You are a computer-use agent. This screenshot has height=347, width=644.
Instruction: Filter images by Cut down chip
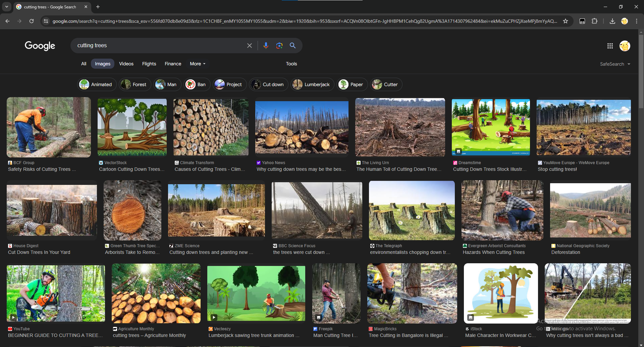click(269, 84)
